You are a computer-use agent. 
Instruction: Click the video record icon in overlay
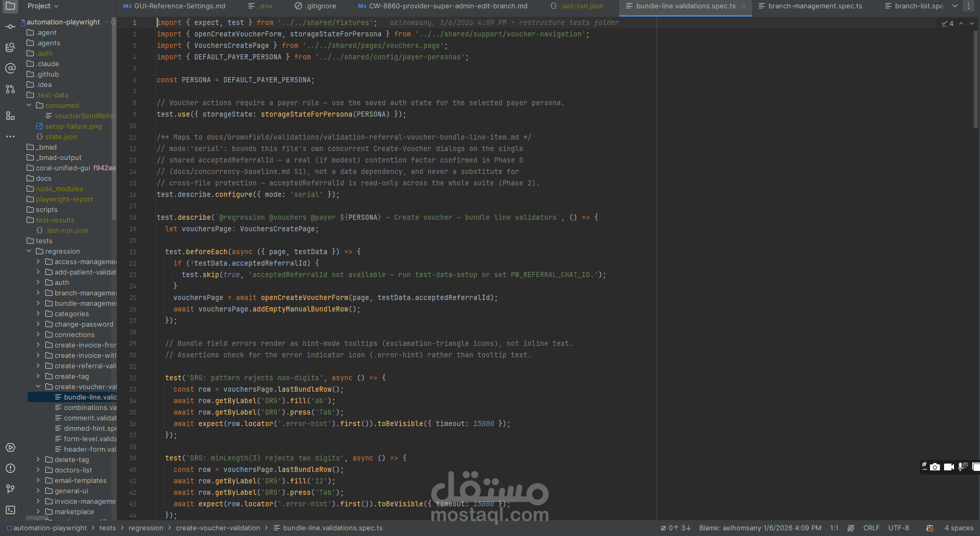949,467
